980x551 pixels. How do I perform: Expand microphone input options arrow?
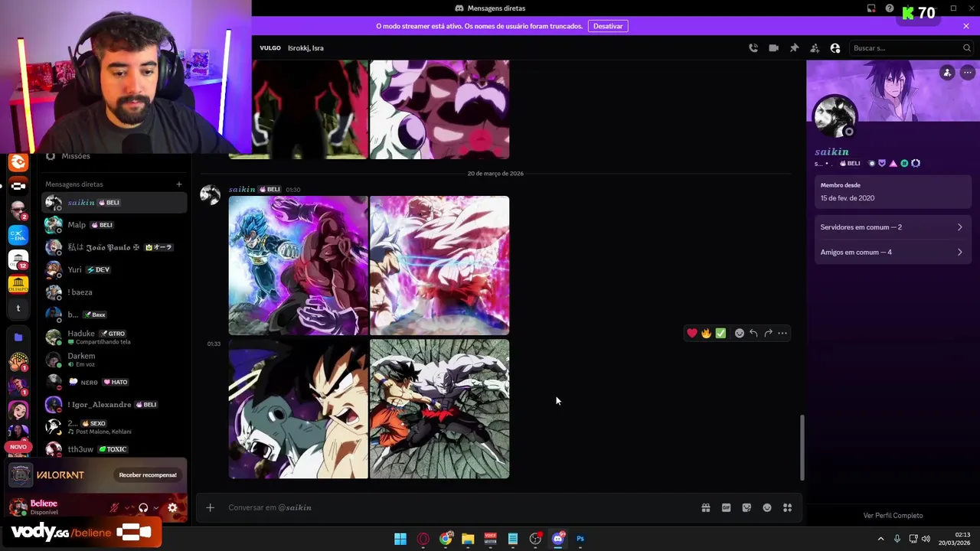pyautogui.click(x=128, y=507)
